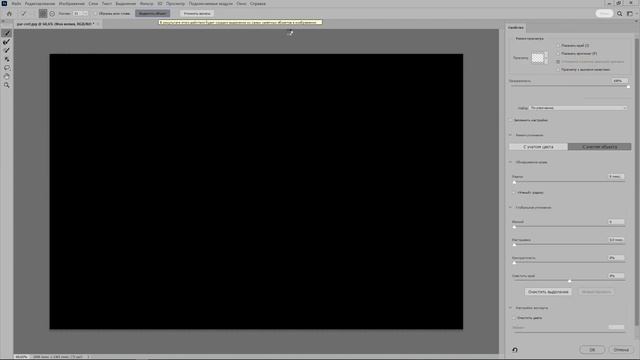The image size is (640, 360).
Task: Adjust the Contrast slider handle
Action: pos(514,263)
